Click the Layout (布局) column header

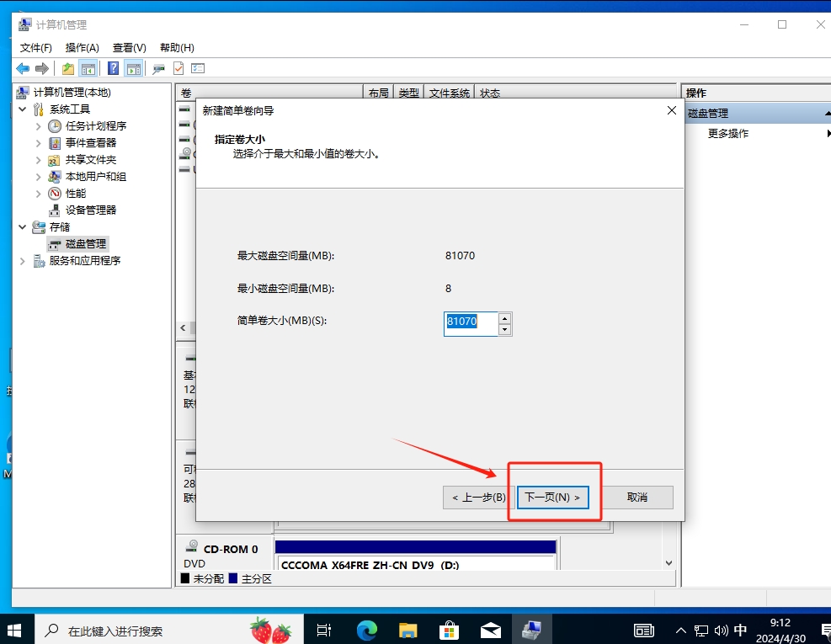(x=378, y=93)
